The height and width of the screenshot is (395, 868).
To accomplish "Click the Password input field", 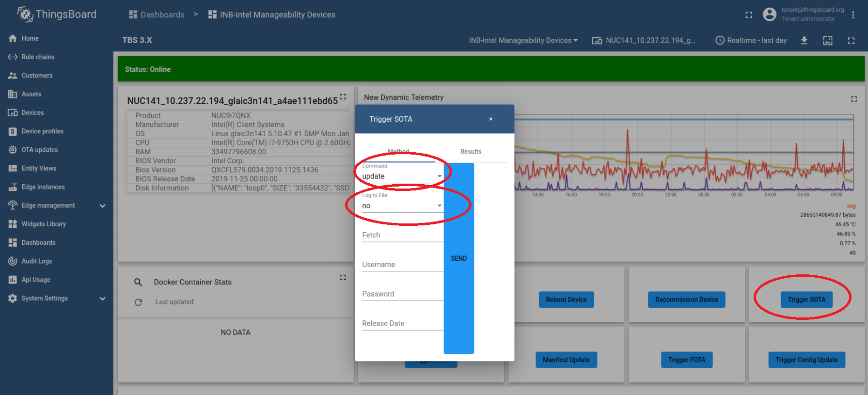I will pyautogui.click(x=403, y=294).
